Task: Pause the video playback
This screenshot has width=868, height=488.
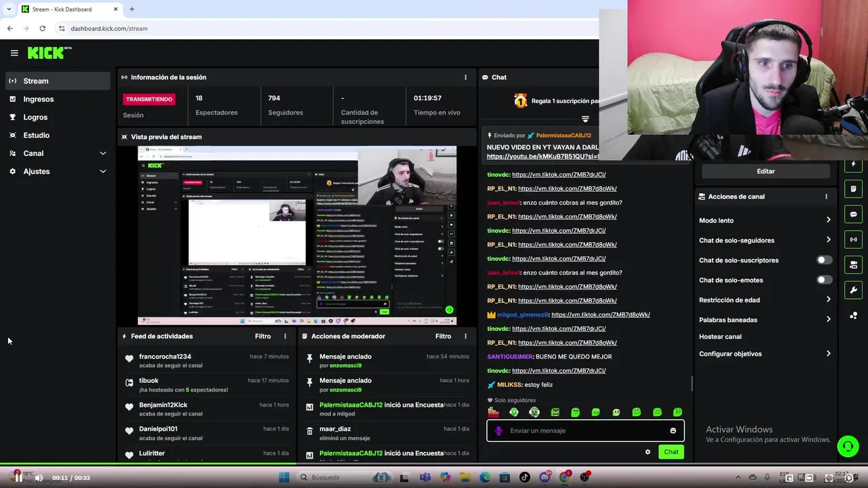Action: [x=18, y=477]
